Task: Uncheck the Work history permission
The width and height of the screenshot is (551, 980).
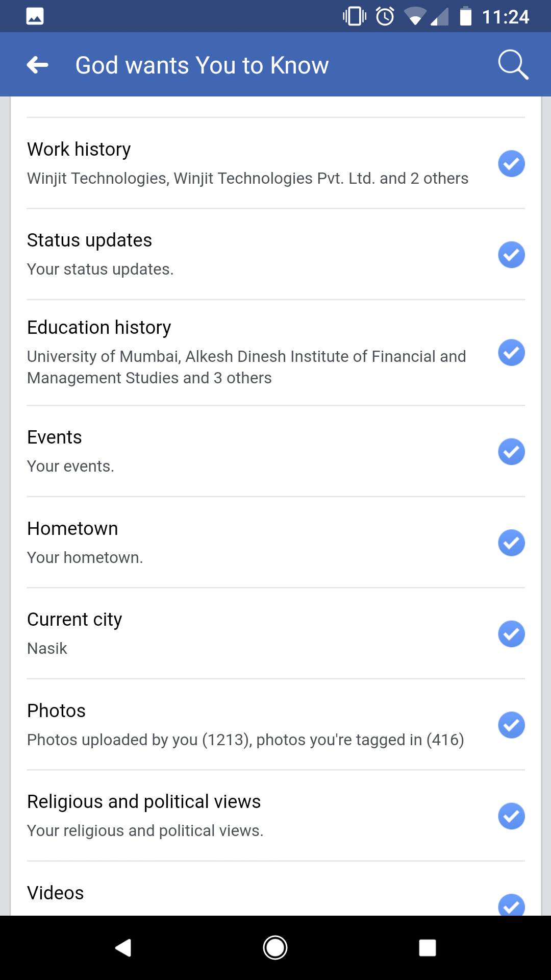Action: tap(511, 164)
